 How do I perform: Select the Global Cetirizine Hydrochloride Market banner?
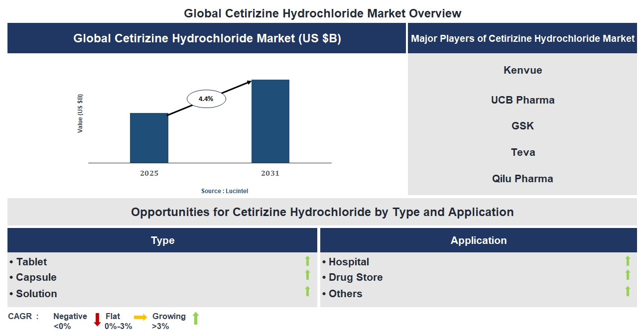coord(206,38)
